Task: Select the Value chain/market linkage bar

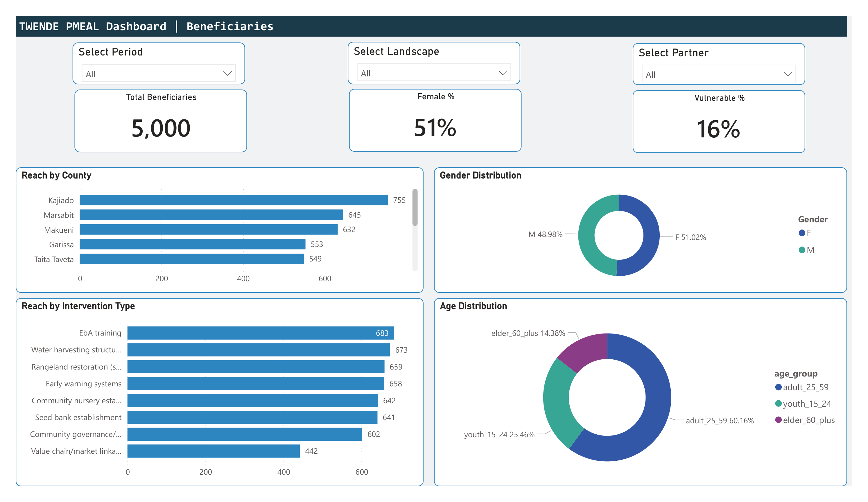Action: pyautogui.click(x=214, y=451)
